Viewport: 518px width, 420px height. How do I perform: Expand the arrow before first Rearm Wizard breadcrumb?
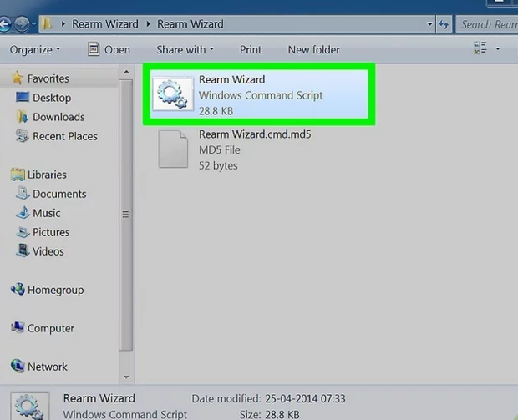(x=63, y=23)
